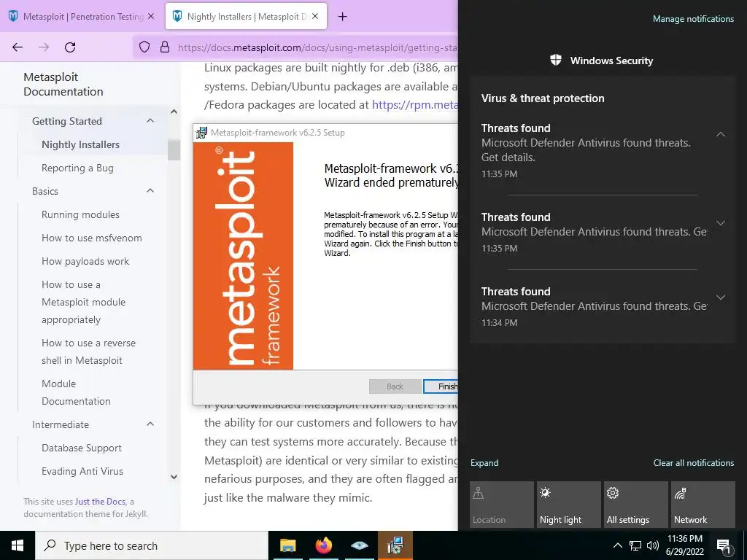747x560 pixels.
Task: Click the taskbar search box
Action: tap(152, 545)
